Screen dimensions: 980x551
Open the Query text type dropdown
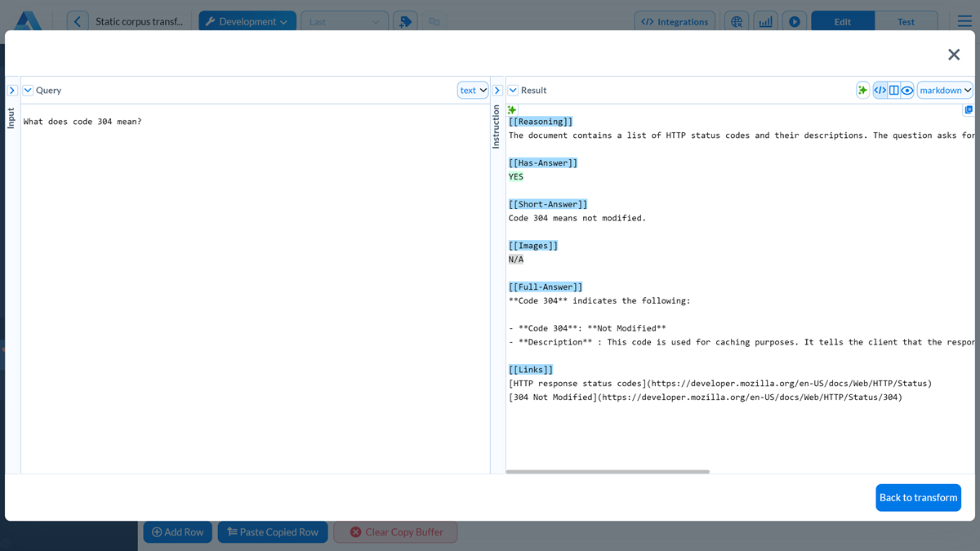pos(473,91)
